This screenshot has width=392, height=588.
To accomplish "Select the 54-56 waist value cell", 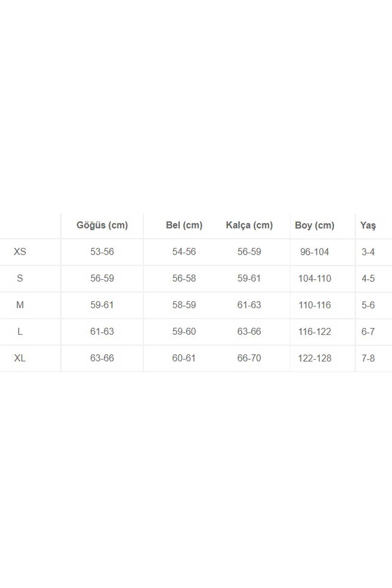I will click(184, 252).
